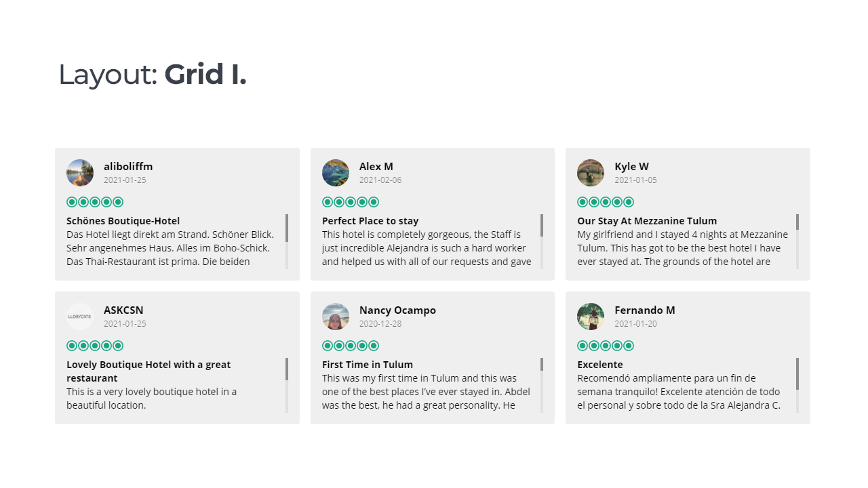The width and height of the screenshot is (868, 488).
Task: Click the LLOBYCATS avatar beside ASKCSN
Action: tap(79, 317)
